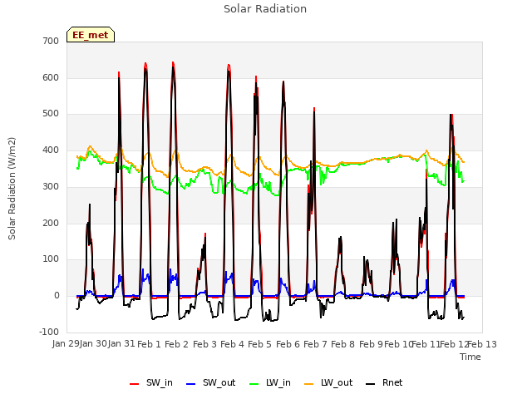Viewport: 532px width, 399px height.
Task: Click the Feb 1 x-axis label
Action: tap(149, 344)
